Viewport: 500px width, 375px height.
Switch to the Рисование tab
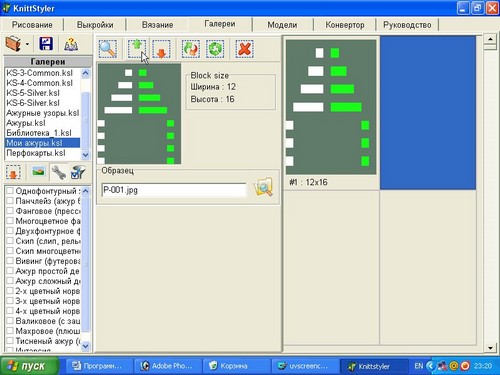32,25
